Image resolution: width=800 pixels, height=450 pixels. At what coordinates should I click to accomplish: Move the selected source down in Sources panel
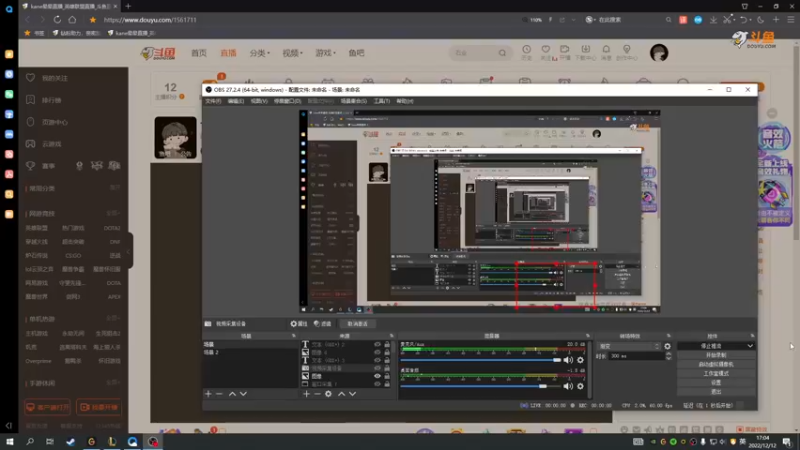(x=353, y=394)
